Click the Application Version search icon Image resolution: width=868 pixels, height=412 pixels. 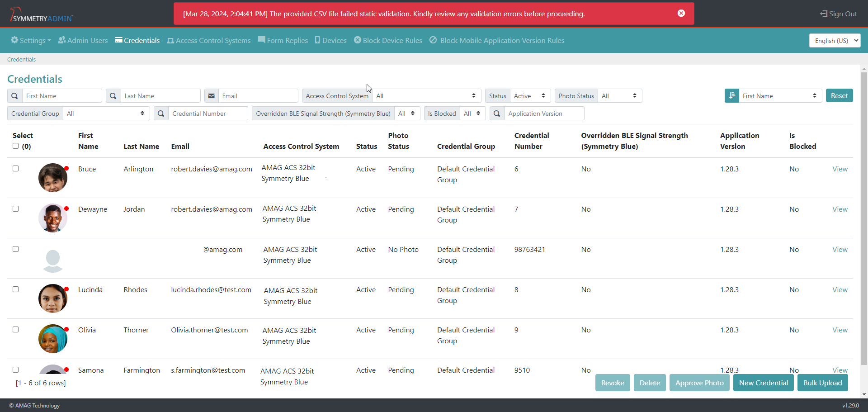click(x=497, y=114)
